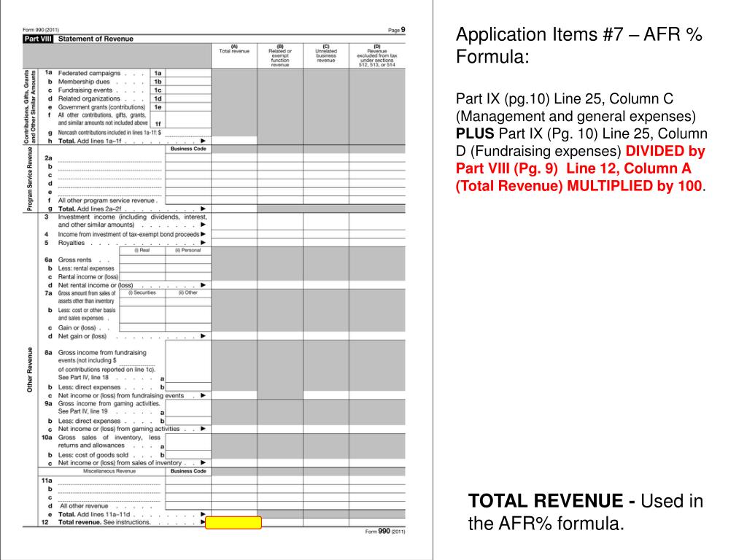Click the "All other program service revenue" label
747x560 pixels.
click(x=107, y=201)
